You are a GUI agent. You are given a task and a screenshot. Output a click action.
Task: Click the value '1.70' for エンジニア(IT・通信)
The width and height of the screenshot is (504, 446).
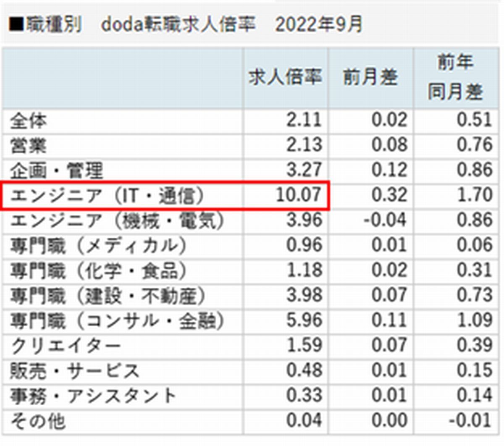point(475,195)
